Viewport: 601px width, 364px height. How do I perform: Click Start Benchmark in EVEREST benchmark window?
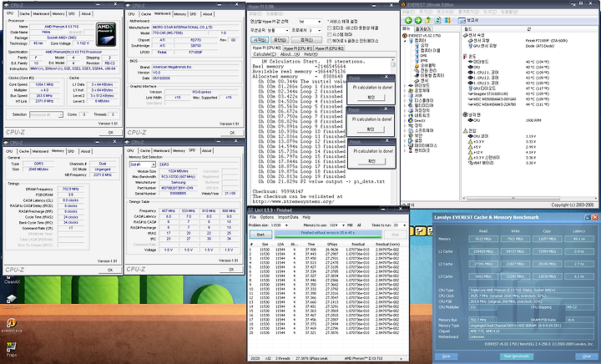tap(516, 356)
